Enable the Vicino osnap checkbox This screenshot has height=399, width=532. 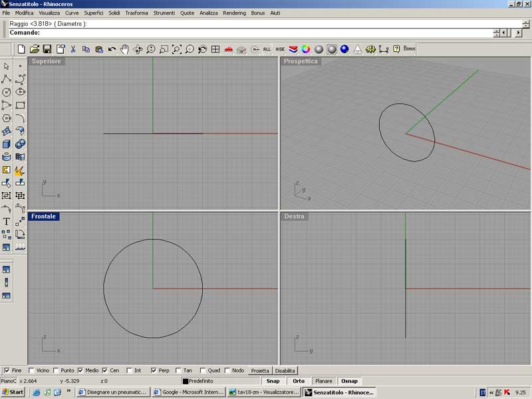point(31,370)
